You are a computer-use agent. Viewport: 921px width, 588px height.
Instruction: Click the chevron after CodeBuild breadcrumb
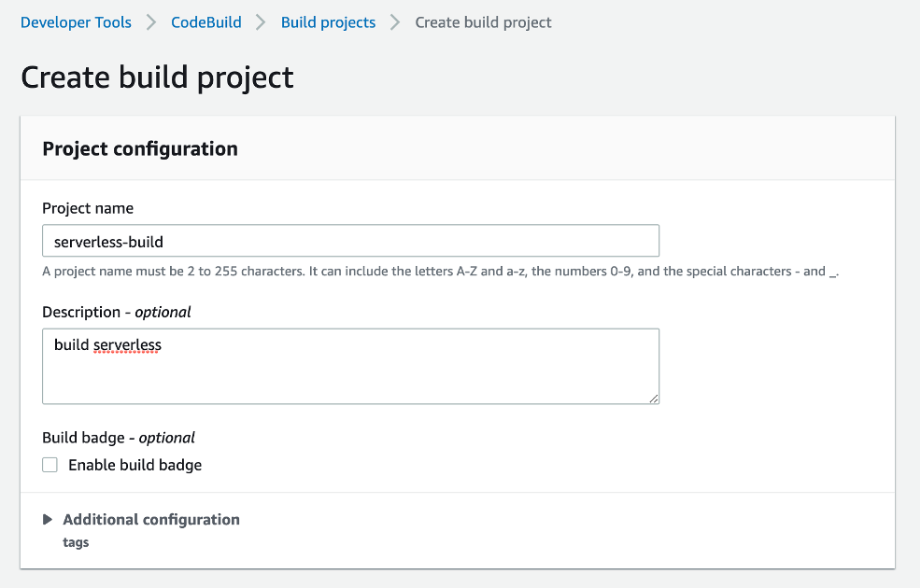(262, 22)
